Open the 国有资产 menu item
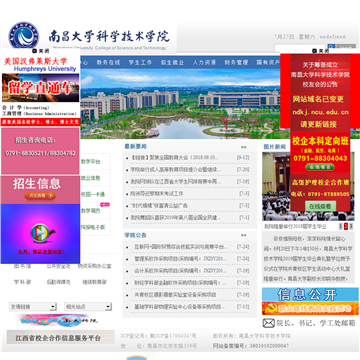Screen dimensions: 360x360 (268, 62)
